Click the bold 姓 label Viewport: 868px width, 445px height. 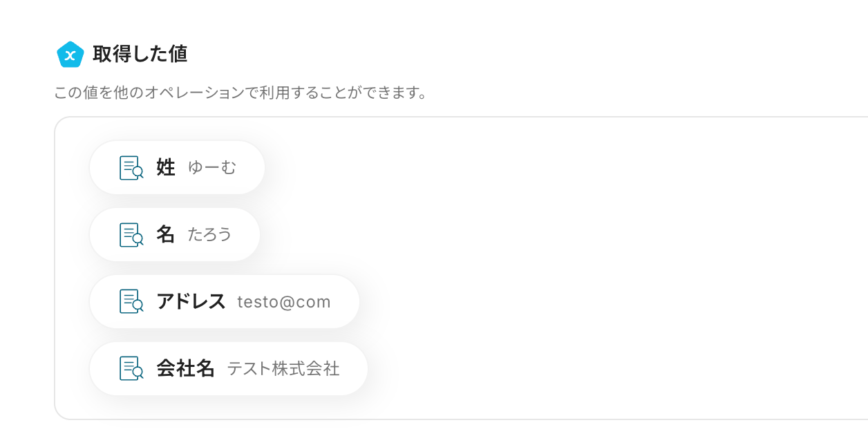pyautogui.click(x=166, y=168)
